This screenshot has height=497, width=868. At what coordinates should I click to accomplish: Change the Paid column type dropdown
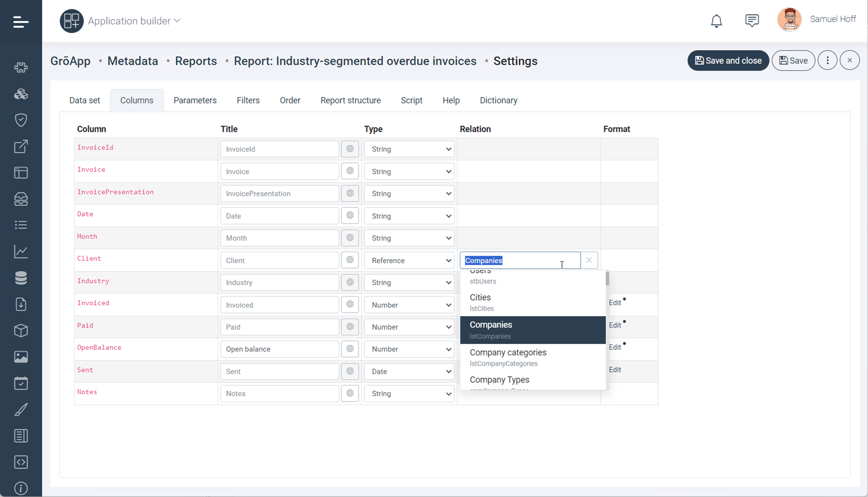click(x=409, y=327)
